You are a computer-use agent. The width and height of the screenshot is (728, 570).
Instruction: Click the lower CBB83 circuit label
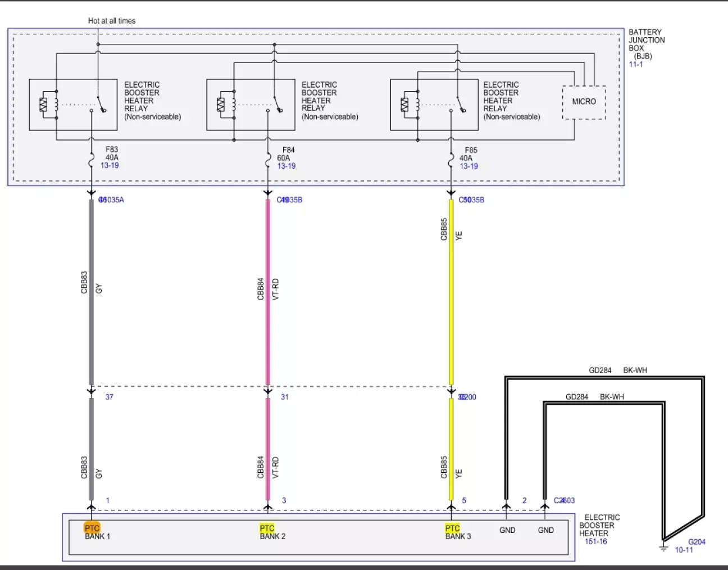(84, 468)
